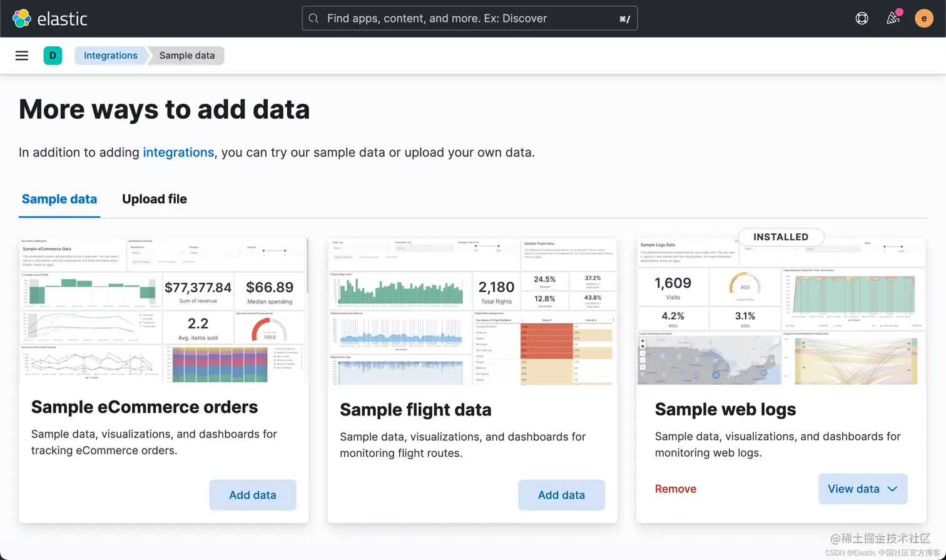
Task: Switch to the Upload file tab
Action: pyautogui.click(x=155, y=200)
